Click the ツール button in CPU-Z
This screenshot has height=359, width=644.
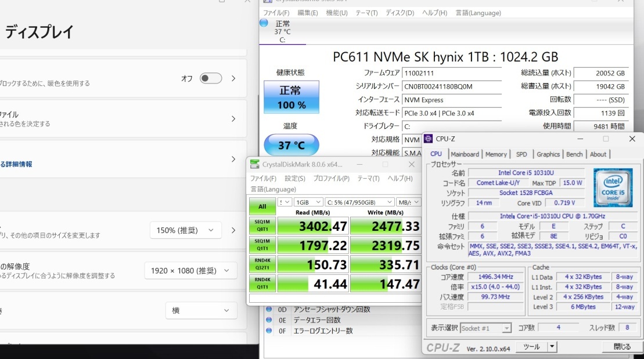(531, 347)
